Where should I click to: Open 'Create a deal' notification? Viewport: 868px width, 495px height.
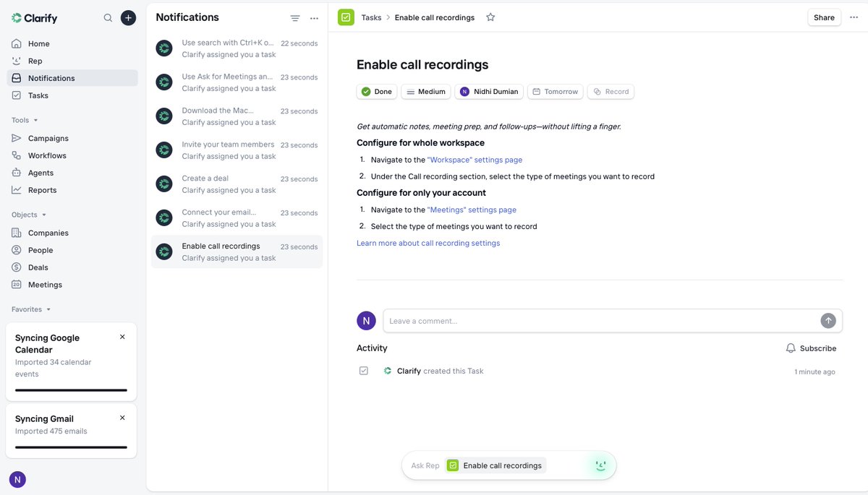pos(237,184)
